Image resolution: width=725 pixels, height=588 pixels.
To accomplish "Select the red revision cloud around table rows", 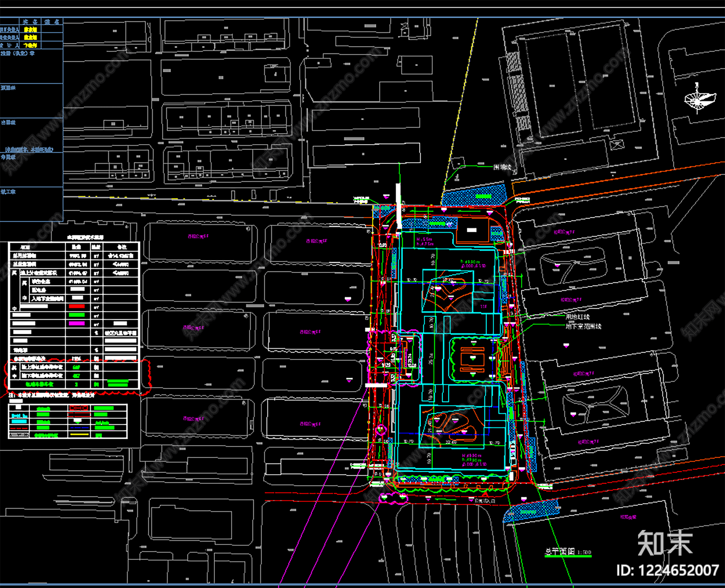I will (x=78, y=378).
